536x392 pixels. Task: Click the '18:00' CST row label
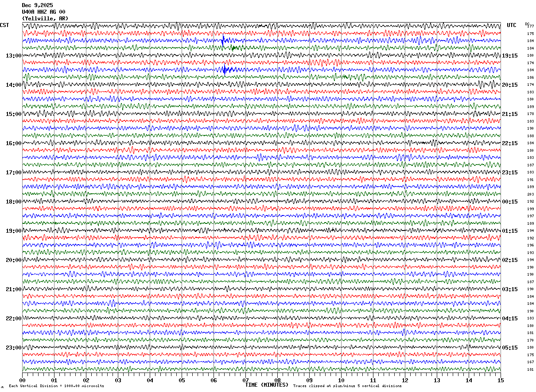tap(13, 202)
